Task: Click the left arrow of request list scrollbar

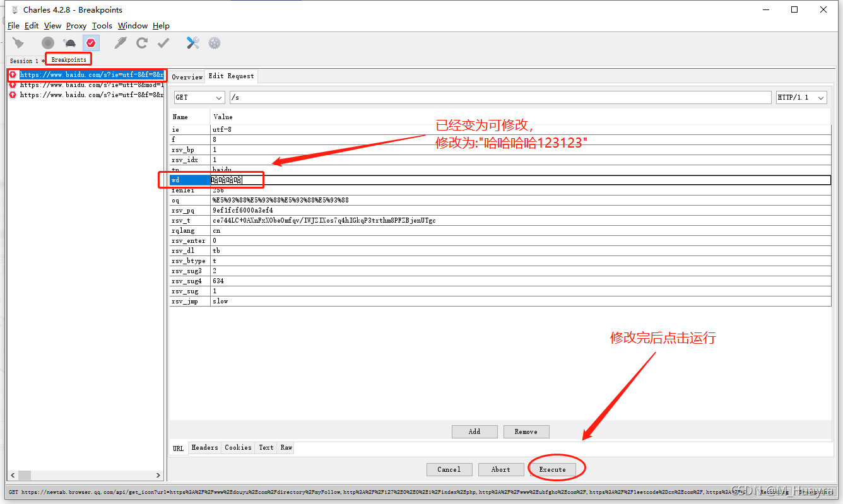Action: [x=12, y=475]
